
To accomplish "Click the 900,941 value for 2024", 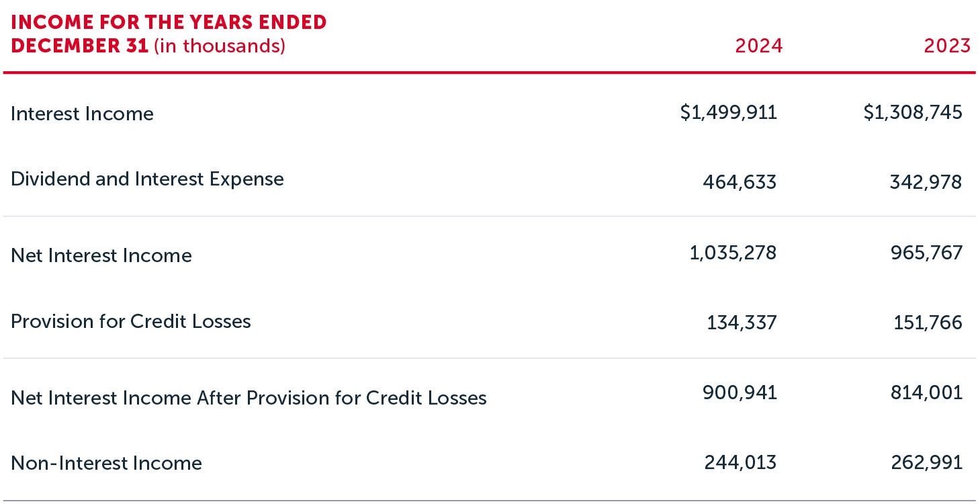I will [740, 392].
